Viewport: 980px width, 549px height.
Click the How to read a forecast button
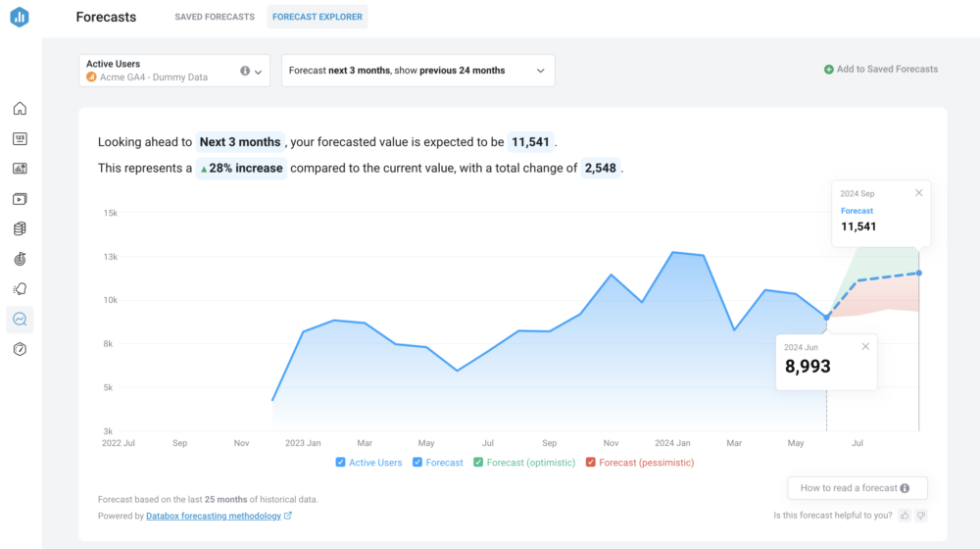857,487
